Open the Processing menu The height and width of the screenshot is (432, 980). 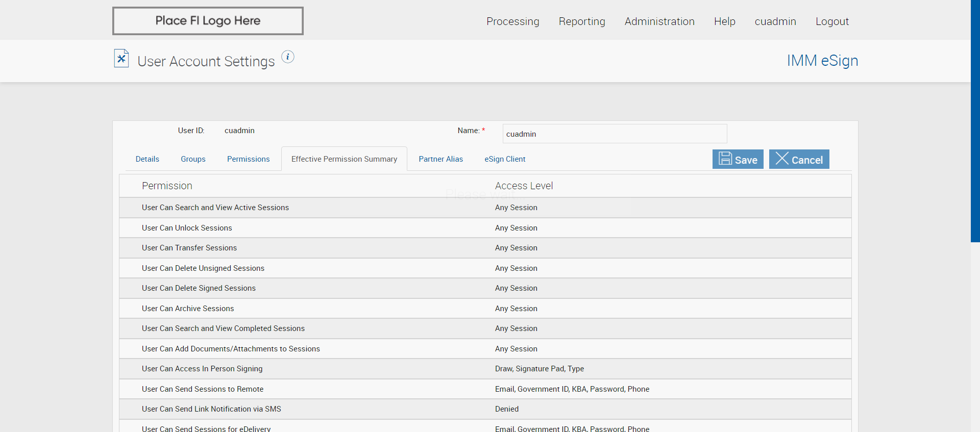coord(512,21)
